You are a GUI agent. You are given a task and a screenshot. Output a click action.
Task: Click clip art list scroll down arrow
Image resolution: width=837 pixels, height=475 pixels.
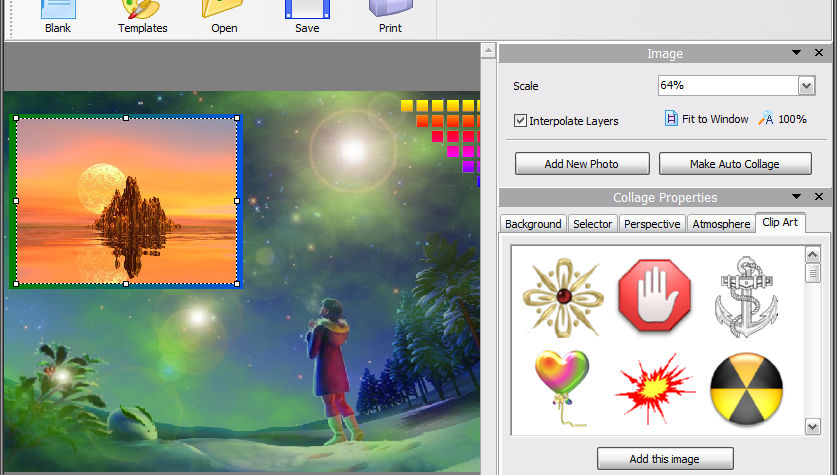[812, 426]
